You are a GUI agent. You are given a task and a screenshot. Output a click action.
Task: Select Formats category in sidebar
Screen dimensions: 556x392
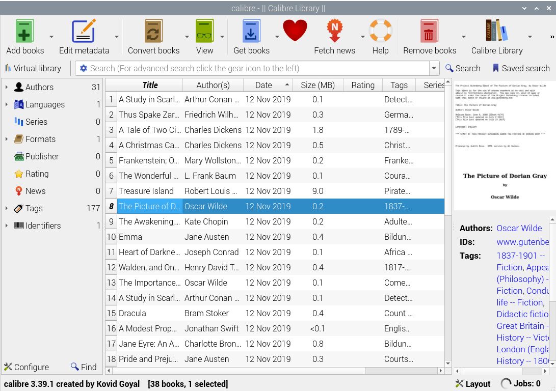[x=40, y=139]
